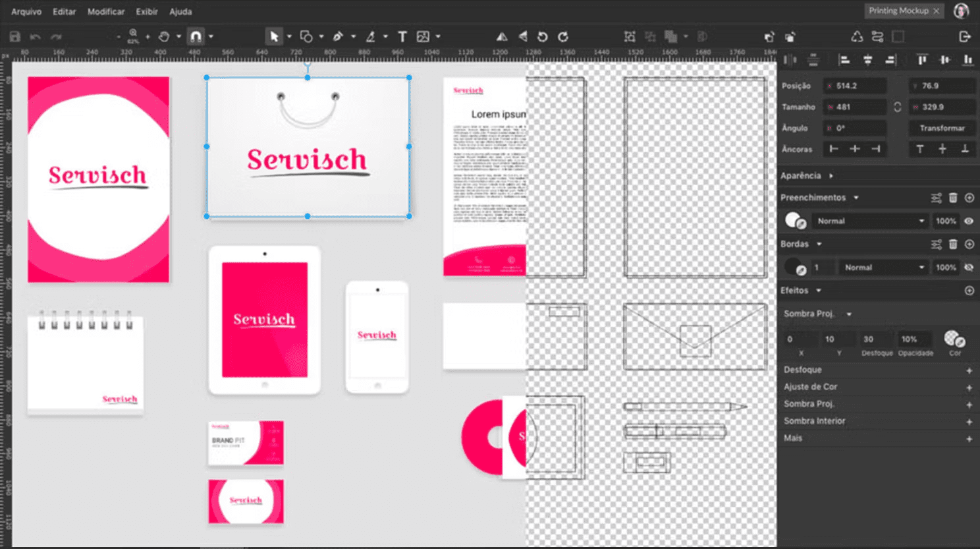
Task: Activate the Hand pan tool
Action: point(164,36)
